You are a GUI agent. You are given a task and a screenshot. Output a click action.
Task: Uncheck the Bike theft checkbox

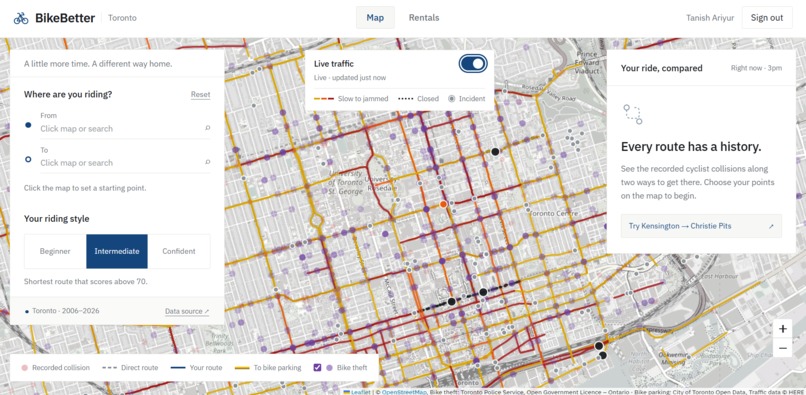coord(317,367)
